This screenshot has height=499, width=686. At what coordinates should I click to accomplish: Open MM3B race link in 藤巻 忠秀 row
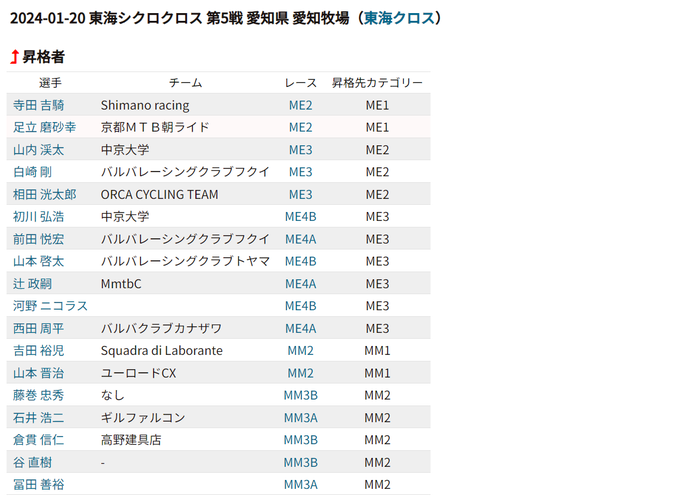[x=301, y=395]
